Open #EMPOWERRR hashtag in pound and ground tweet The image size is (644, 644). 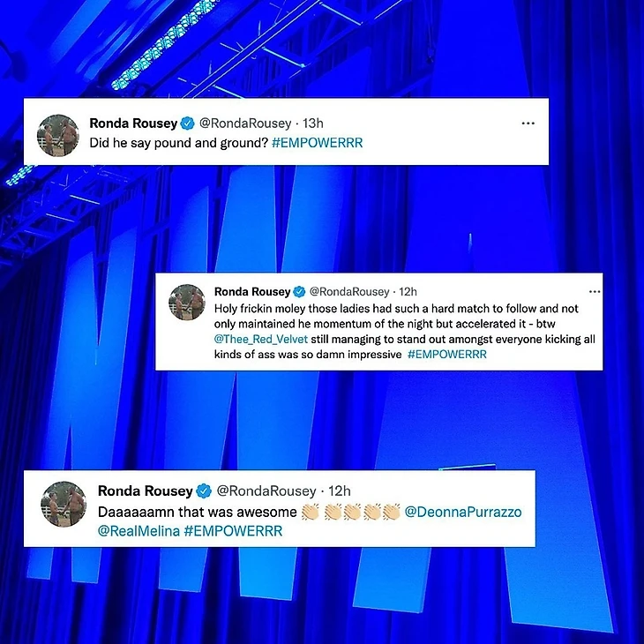(x=317, y=143)
